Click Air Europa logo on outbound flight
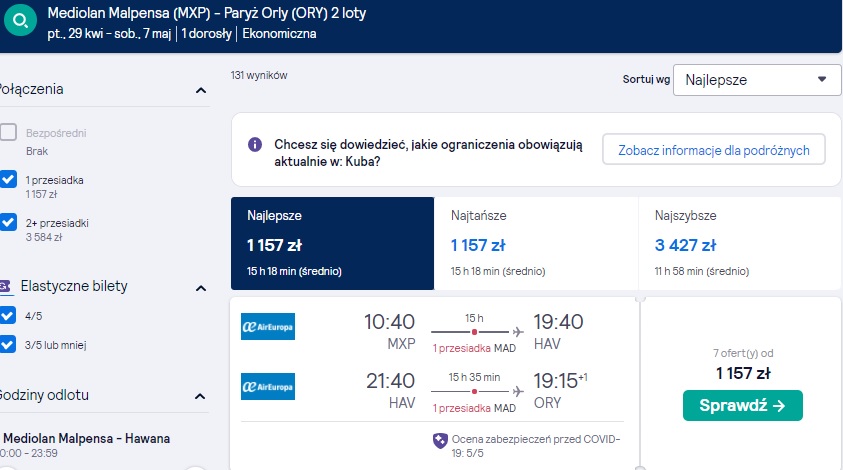Viewport: 843px width, 470px height. point(268,326)
